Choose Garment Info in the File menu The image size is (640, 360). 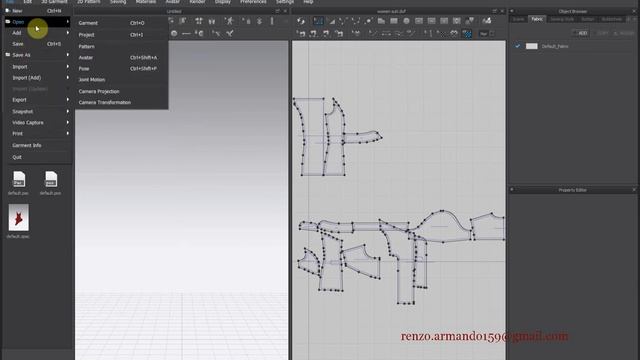click(38, 145)
